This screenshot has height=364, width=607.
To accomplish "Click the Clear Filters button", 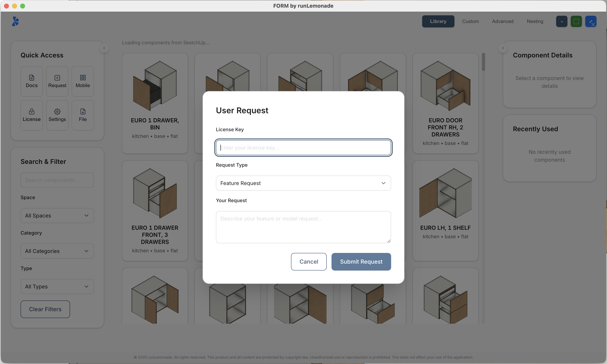I will (x=45, y=309).
